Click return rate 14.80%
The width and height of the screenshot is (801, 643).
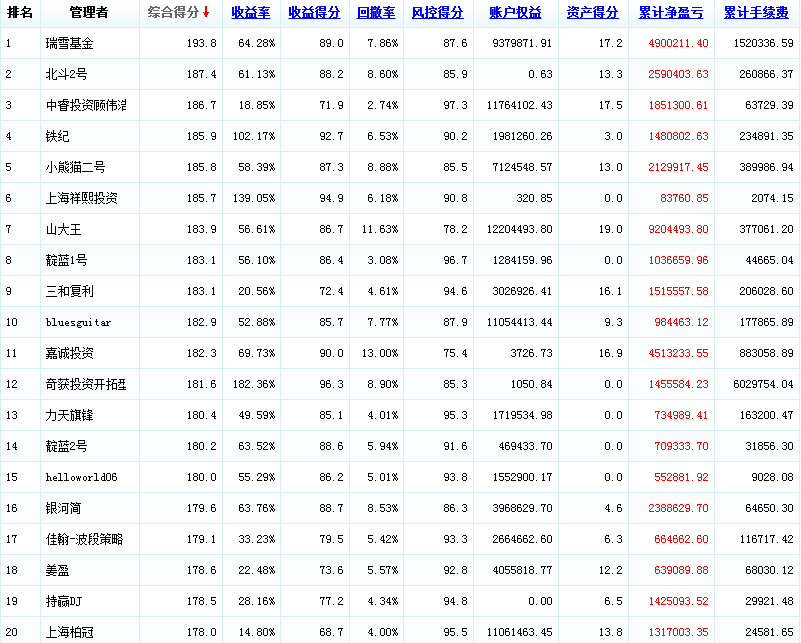click(256, 632)
